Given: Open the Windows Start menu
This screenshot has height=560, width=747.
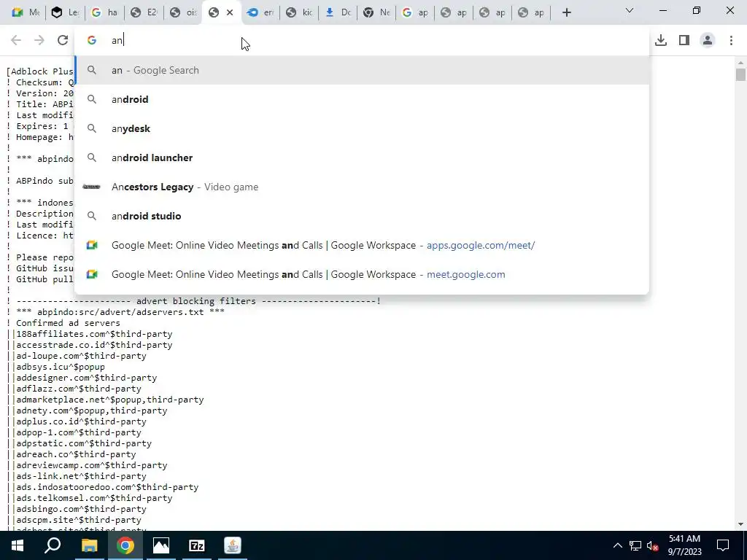Looking at the screenshot, I should (18, 545).
